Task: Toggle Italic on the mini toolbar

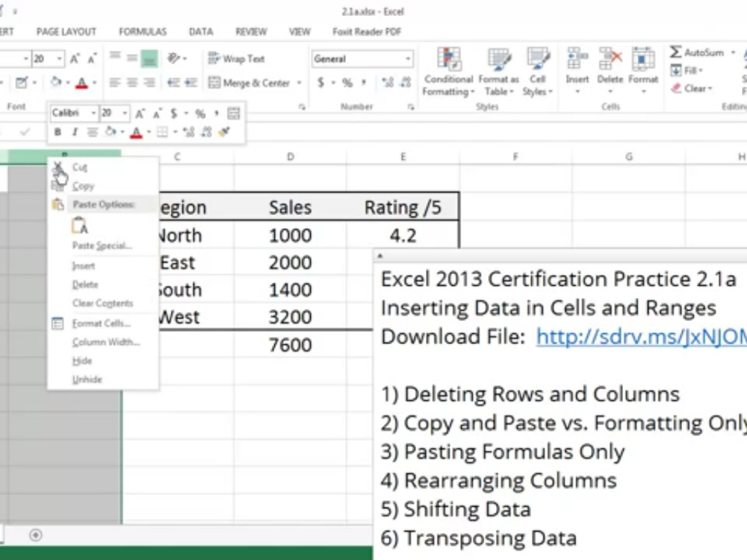Action: 74,132
